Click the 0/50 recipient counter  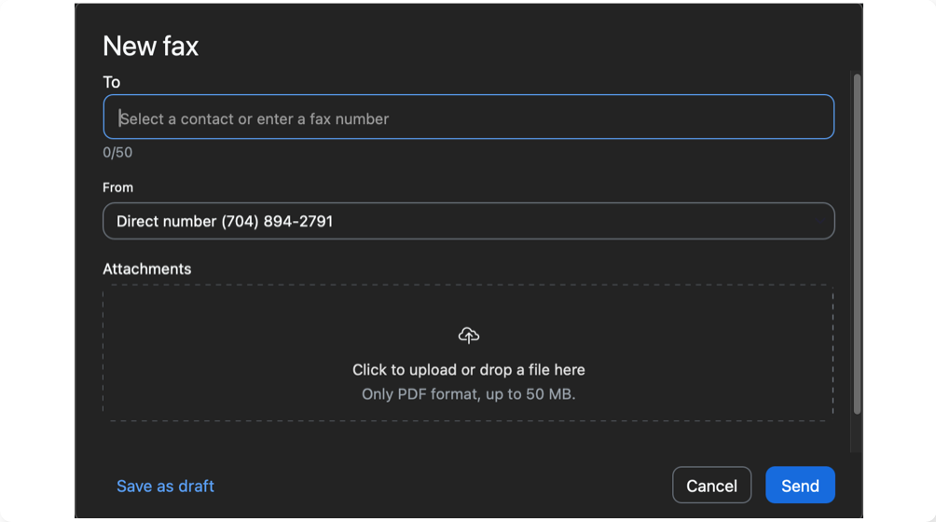coord(117,153)
